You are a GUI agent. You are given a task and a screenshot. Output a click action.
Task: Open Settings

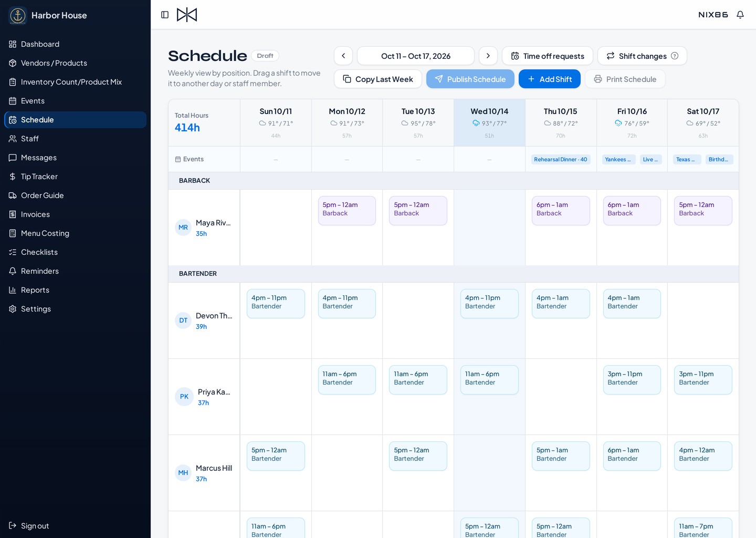(x=75, y=309)
